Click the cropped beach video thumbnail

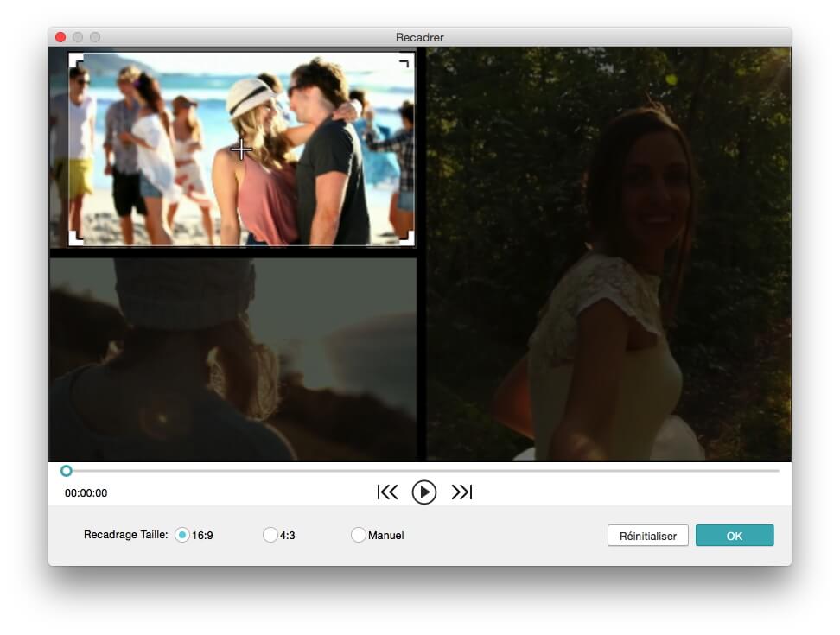[241, 149]
